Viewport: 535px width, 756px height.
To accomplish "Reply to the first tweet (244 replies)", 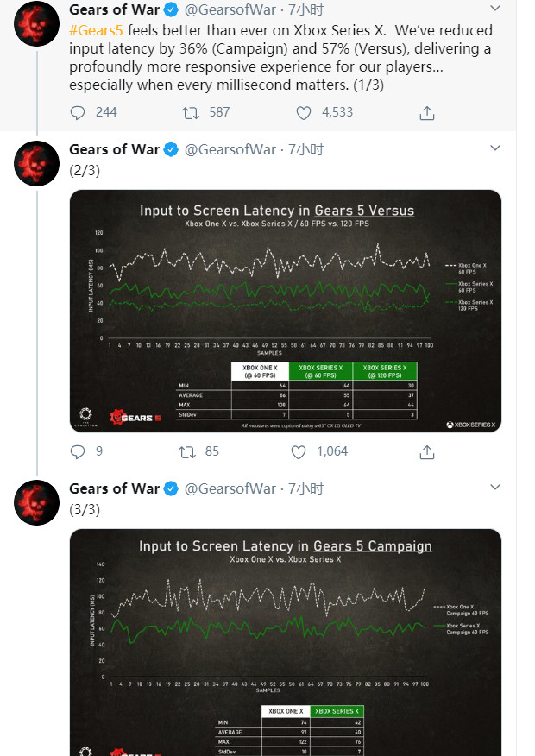I will 78,113.
